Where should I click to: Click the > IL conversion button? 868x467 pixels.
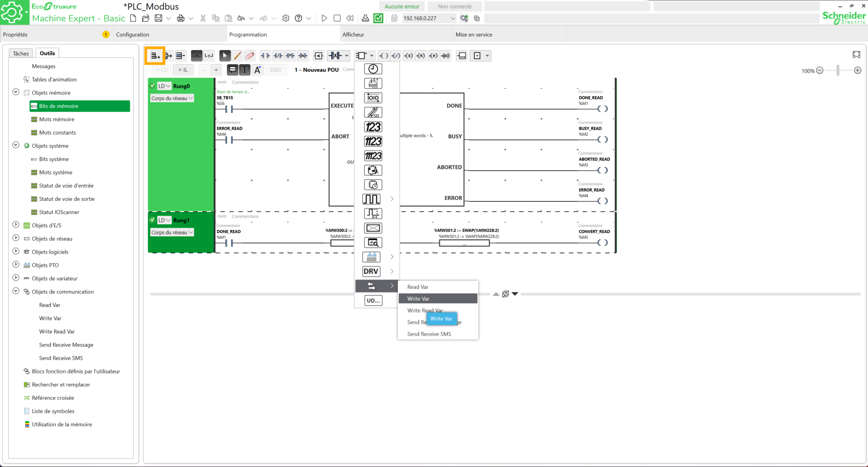183,70
